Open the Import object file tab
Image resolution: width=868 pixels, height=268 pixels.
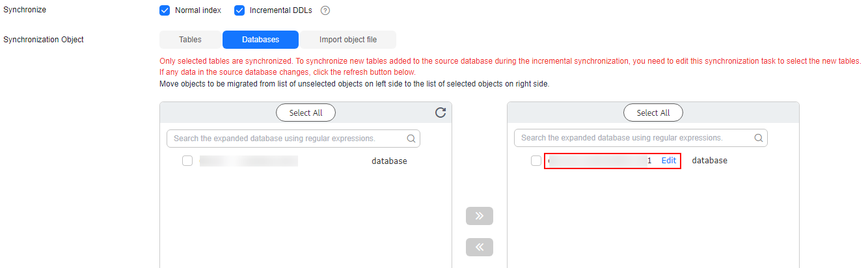tap(348, 40)
